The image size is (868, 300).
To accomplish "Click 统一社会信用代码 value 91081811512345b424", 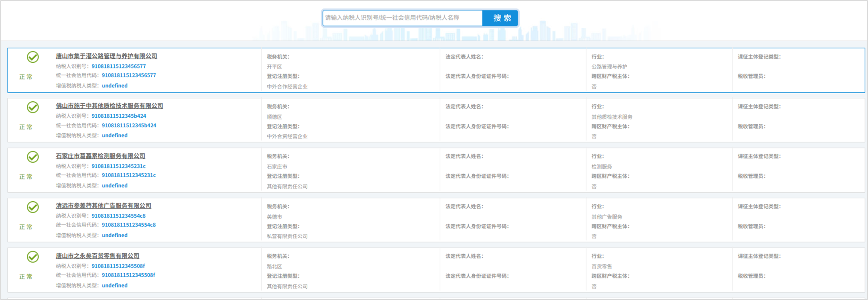I will pyautogui.click(x=129, y=126).
